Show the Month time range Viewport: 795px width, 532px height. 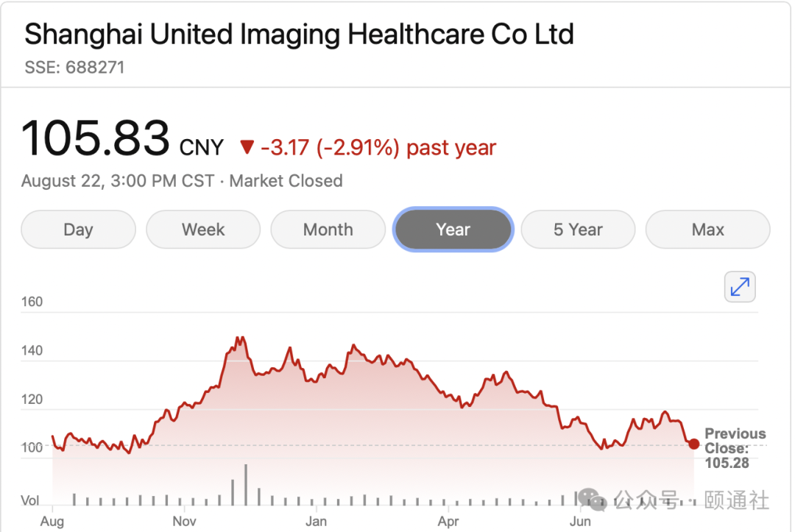click(x=328, y=230)
